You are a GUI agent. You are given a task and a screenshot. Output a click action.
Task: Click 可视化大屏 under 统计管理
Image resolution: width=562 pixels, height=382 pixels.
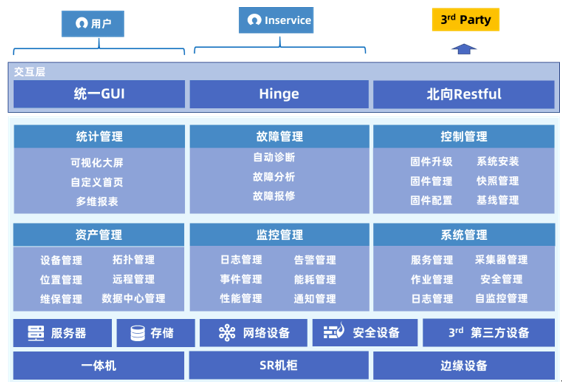(97, 163)
